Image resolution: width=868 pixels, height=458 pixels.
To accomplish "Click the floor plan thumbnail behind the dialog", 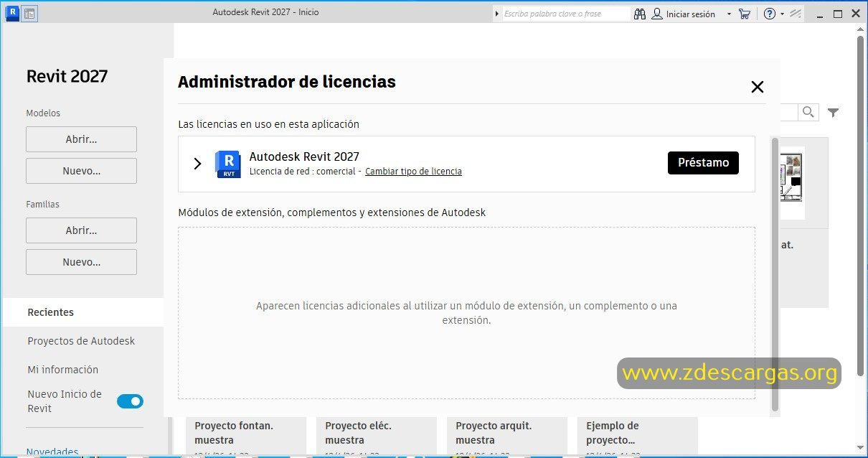I will [x=792, y=183].
